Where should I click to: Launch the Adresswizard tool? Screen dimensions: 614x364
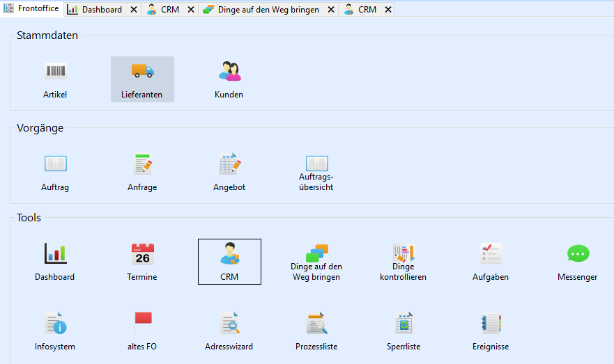(229, 324)
